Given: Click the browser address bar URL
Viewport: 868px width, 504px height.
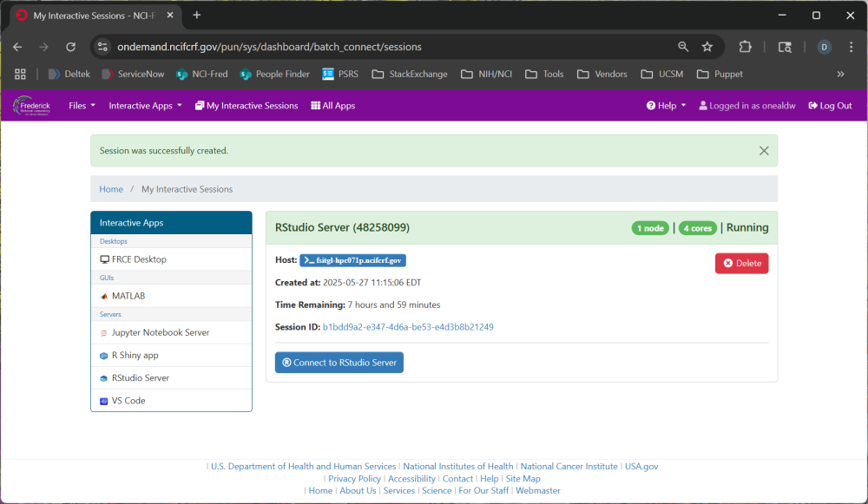Looking at the screenshot, I should 269,47.
